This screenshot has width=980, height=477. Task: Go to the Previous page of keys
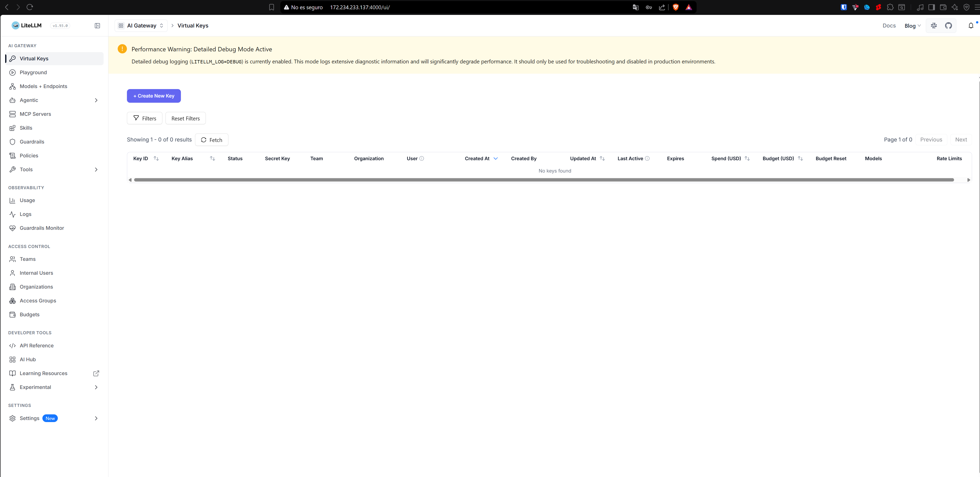pos(931,139)
